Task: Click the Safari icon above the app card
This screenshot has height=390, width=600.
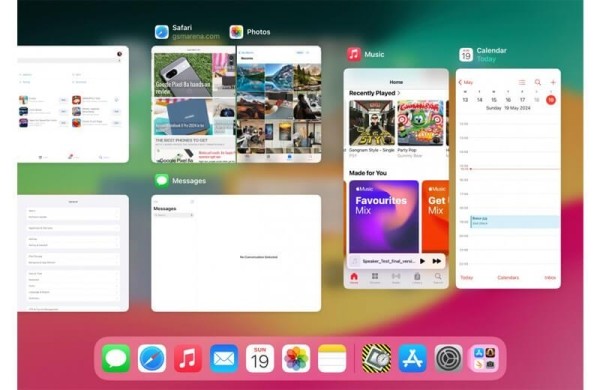Action: click(x=161, y=32)
